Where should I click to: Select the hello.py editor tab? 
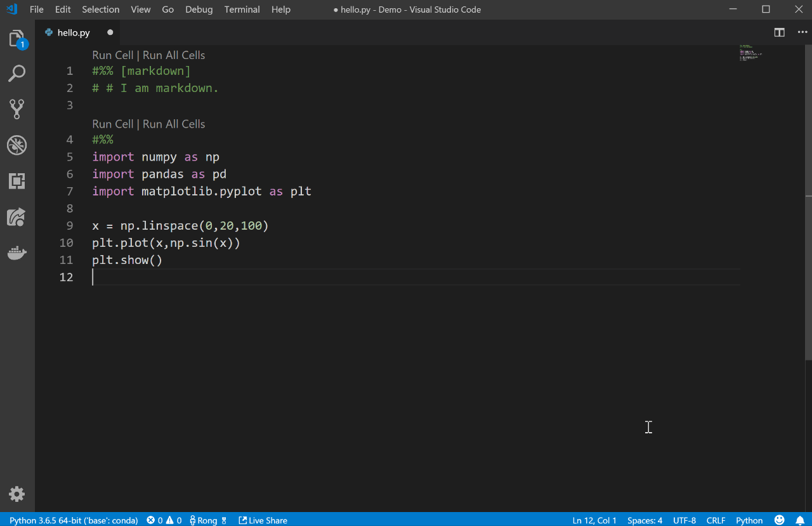(74, 32)
